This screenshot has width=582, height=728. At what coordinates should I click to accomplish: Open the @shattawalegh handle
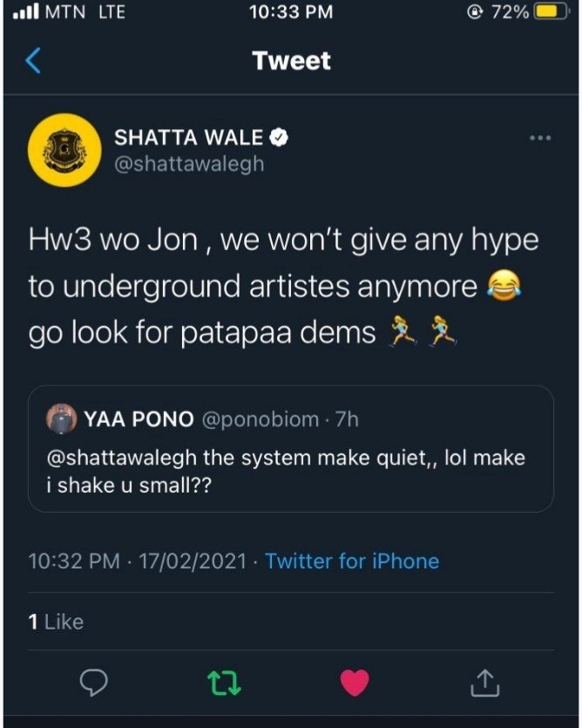189,163
